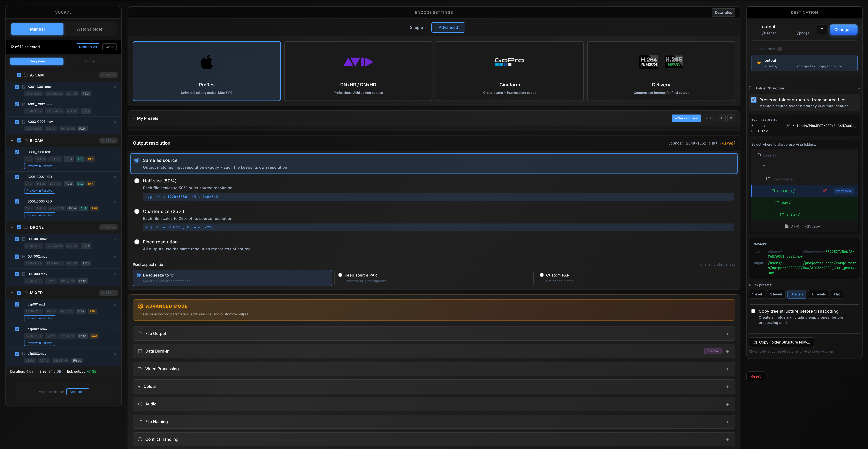Viewport: 868px width, 449px height.
Task: Enable Copy tree structure before transcoding
Action: tap(753, 311)
